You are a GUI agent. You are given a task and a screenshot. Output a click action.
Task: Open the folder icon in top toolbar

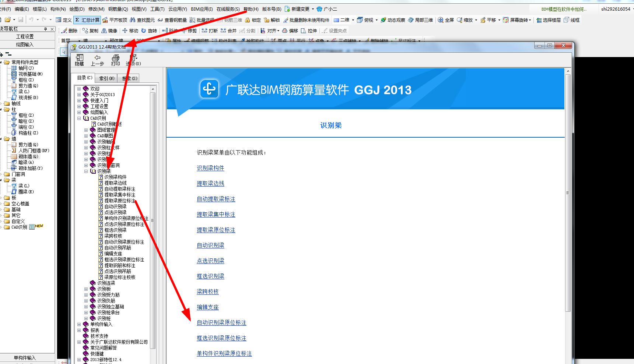point(7,20)
